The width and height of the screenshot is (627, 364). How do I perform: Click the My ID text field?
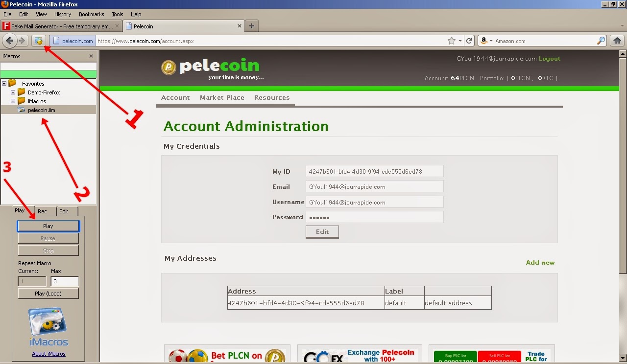pyautogui.click(x=374, y=171)
